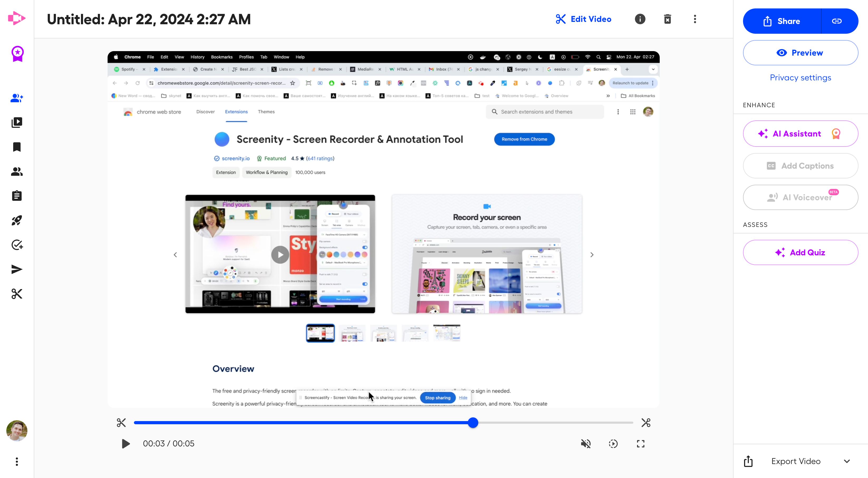Click the Preview button
Viewport: 868px width, 478px height.
tap(800, 53)
